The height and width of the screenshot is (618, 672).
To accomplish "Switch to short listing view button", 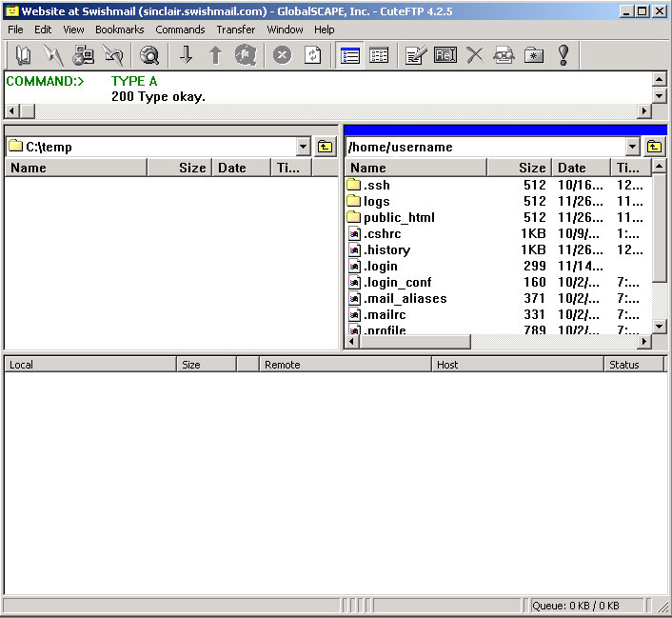I will (x=379, y=55).
